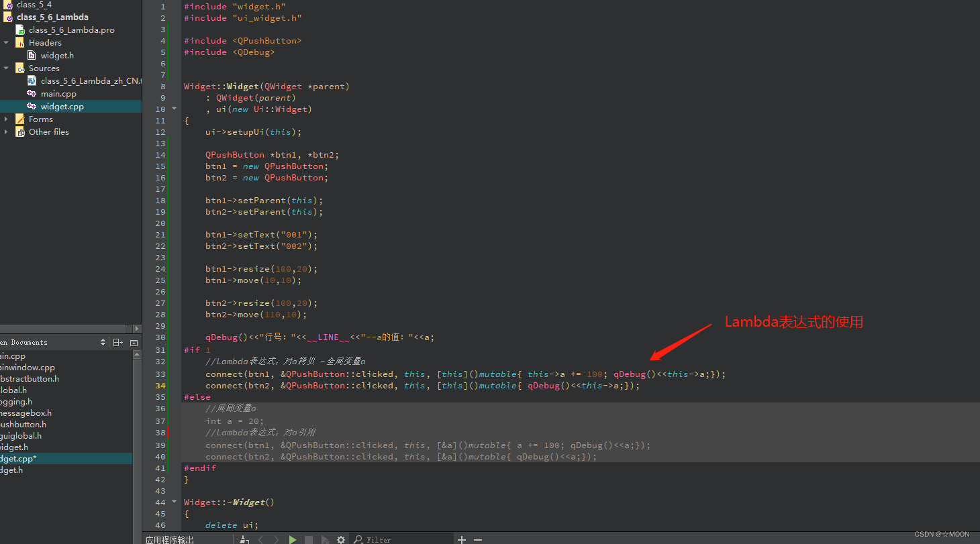Fold the Widget constructor at line 10
The height and width of the screenshot is (544, 980).
click(x=175, y=109)
